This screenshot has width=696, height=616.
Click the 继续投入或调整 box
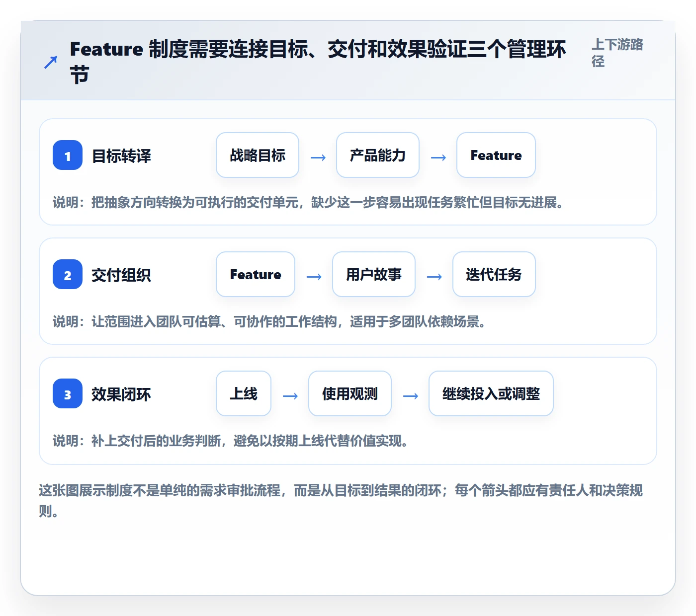pyautogui.click(x=491, y=393)
